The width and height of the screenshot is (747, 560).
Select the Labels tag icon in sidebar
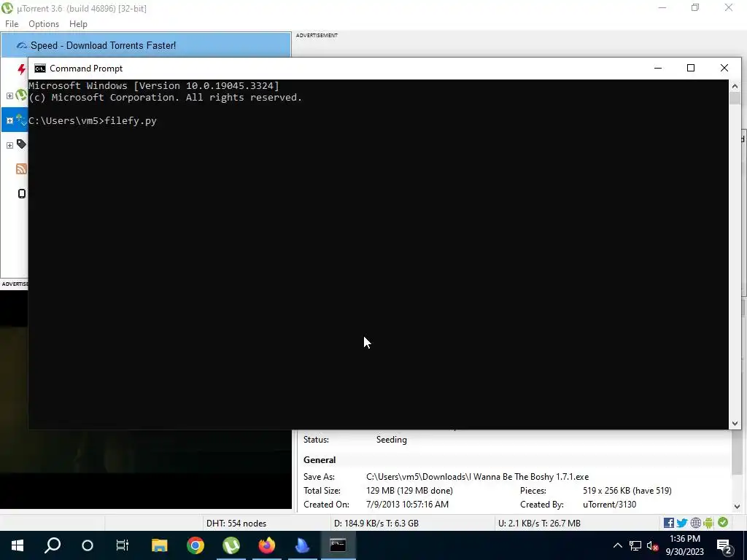(21, 144)
